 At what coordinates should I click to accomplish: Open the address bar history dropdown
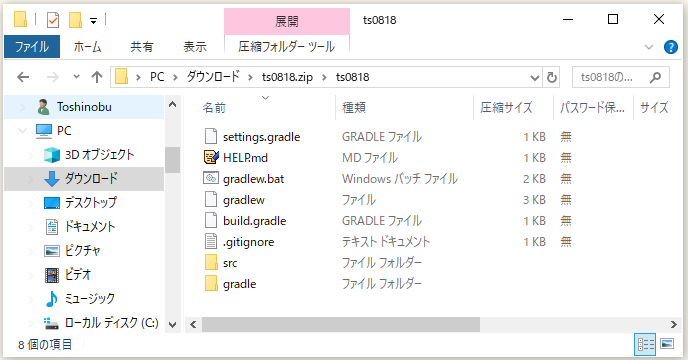point(534,78)
